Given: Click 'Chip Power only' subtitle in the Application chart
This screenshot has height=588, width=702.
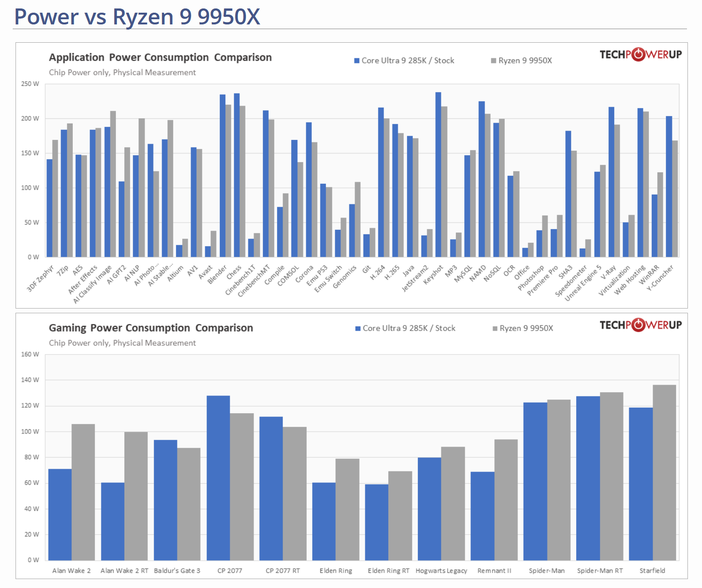Looking at the screenshot, I should tap(122, 72).
